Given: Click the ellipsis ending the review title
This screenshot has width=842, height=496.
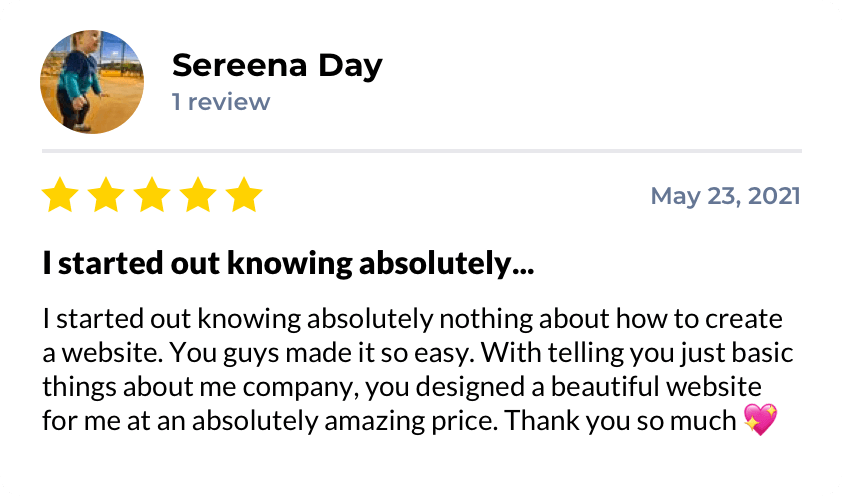Looking at the screenshot, I should click(x=523, y=267).
